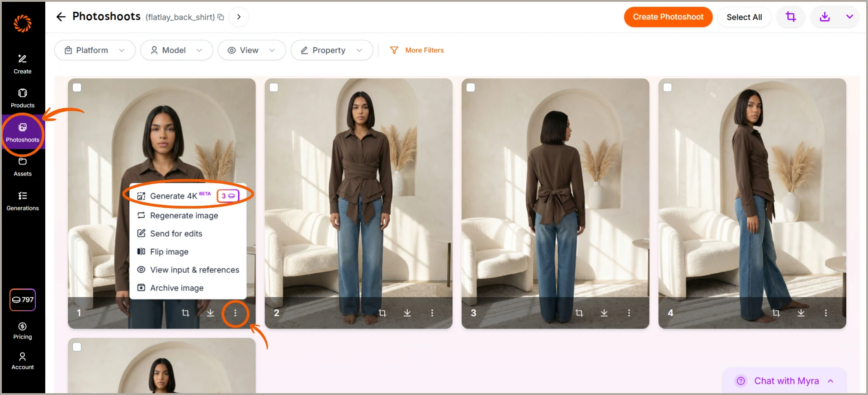
Task: Choose Flip image from the menu
Action: coord(188,252)
